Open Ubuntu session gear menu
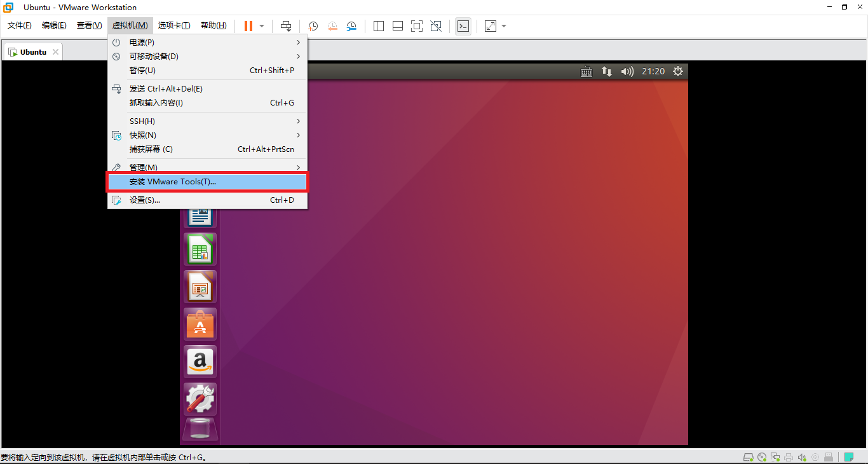Screen dimensions: 868x464 click(678, 71)
